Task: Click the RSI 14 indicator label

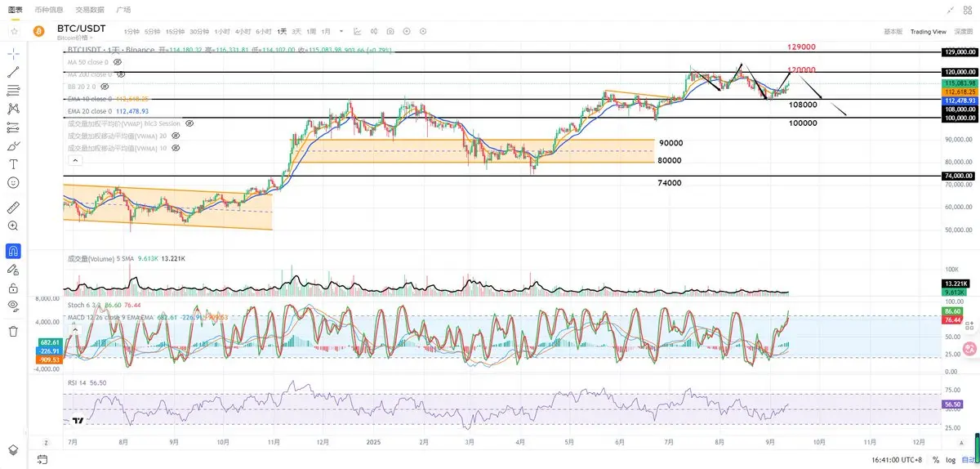Action: [78, 382]
